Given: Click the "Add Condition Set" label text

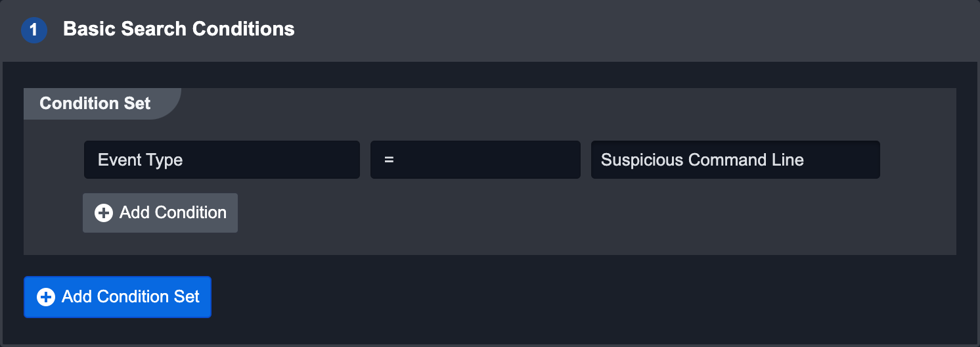Looking at the screenshot, I should tap(130, 297).
